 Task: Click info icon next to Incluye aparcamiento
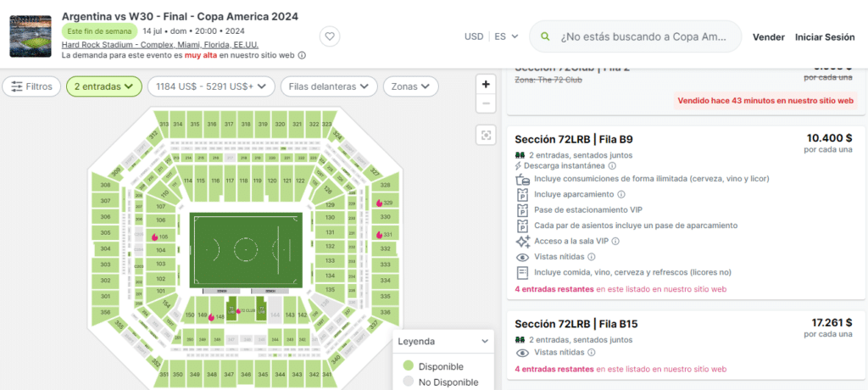[x=620, y=194]
